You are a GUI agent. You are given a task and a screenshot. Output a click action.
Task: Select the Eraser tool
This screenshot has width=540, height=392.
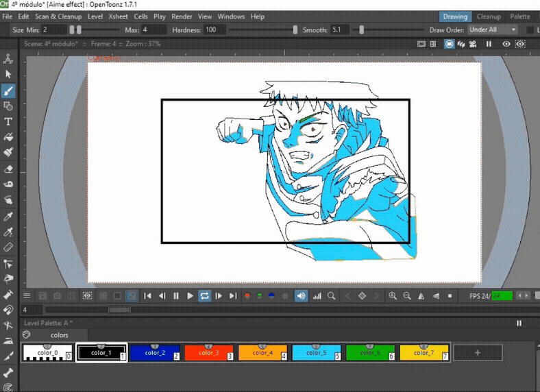coord(8,169)
